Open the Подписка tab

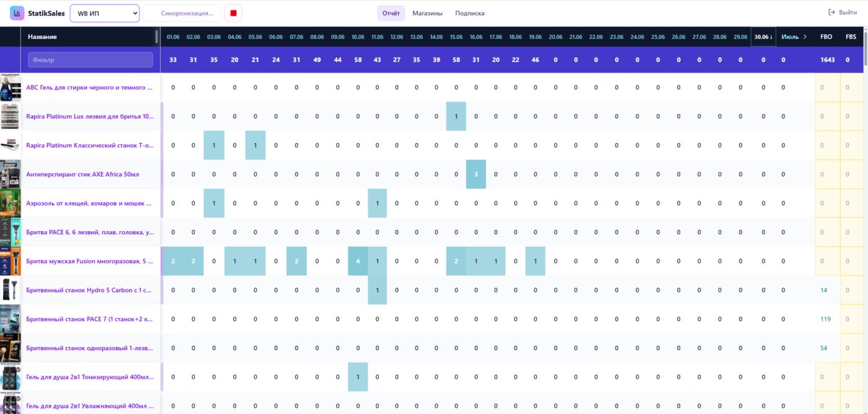coord(470,13)
